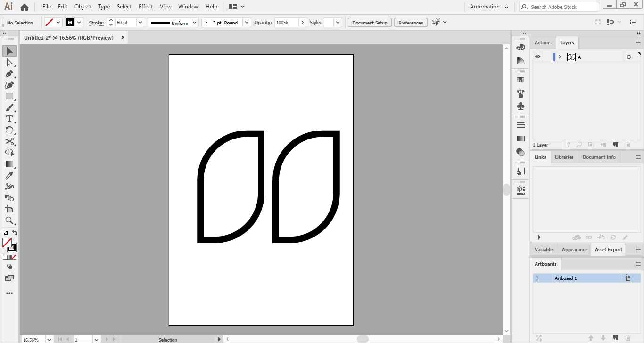Select the Paintbrush tool
Image resolution: width=644 pixels, height=343 pixels.
9,107
